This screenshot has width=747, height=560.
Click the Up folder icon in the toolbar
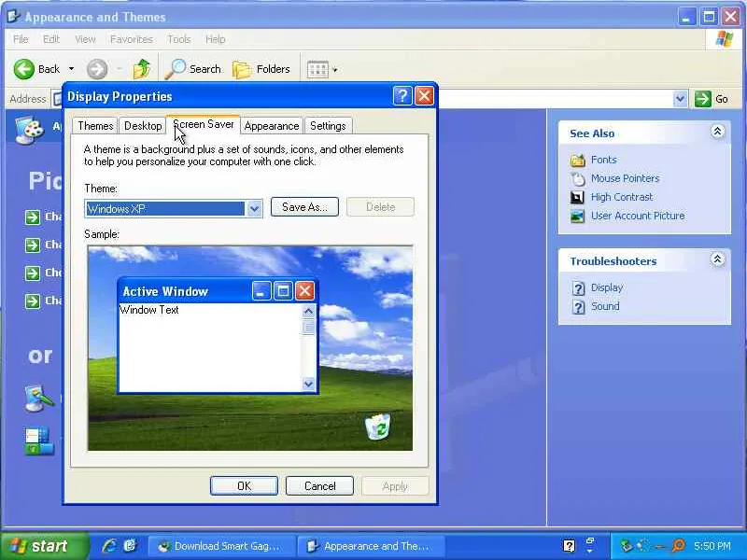(x=142, y=69)
